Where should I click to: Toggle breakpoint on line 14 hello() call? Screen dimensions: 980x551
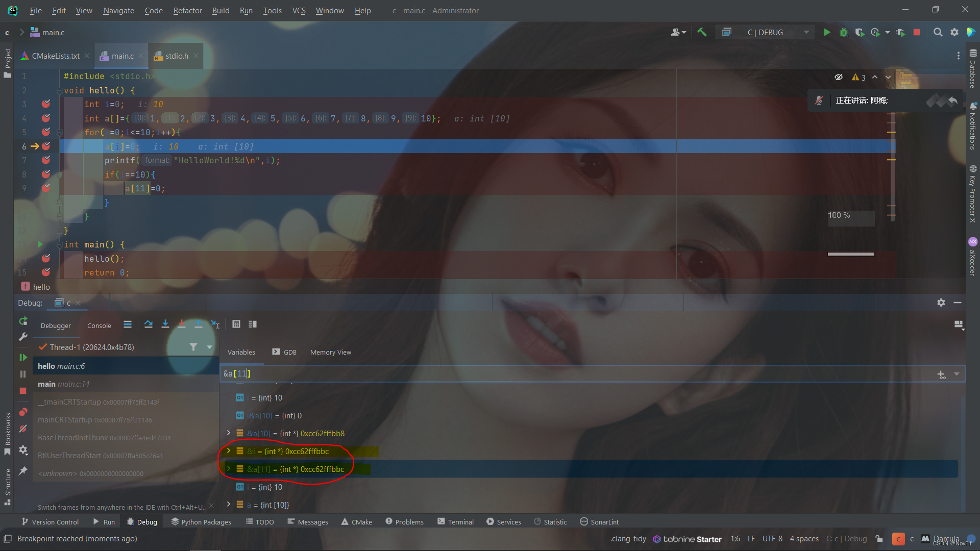(46, 259)
